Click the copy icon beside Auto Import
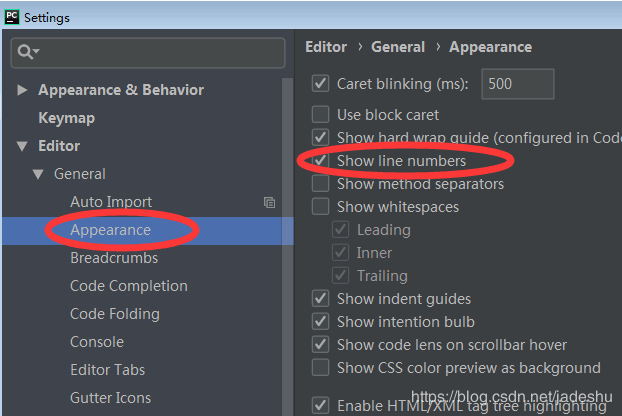This screenshot has width=622, height=416. click(269, 202)
